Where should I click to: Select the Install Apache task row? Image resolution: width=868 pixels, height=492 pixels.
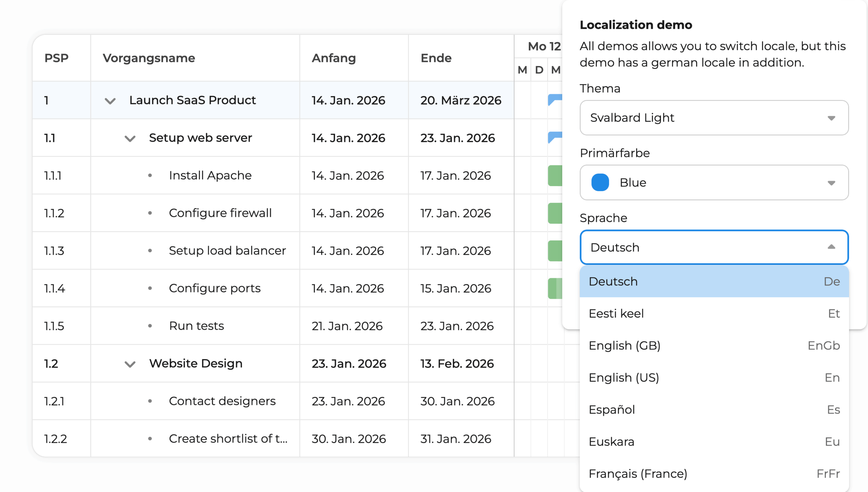(210, 176)
